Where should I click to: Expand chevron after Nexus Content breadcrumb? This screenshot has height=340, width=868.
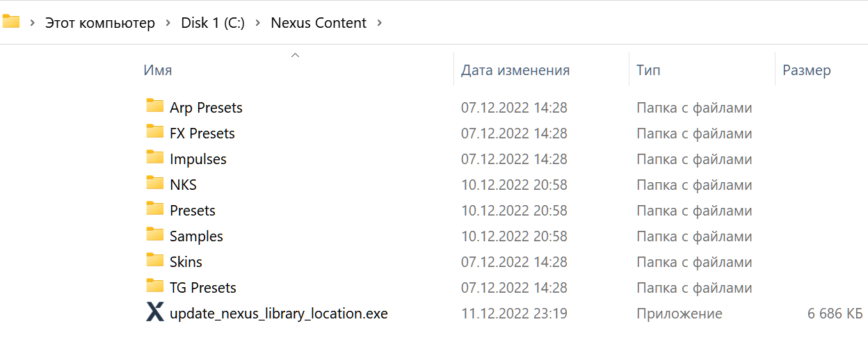pyautogui.click(x=379, y=23)
